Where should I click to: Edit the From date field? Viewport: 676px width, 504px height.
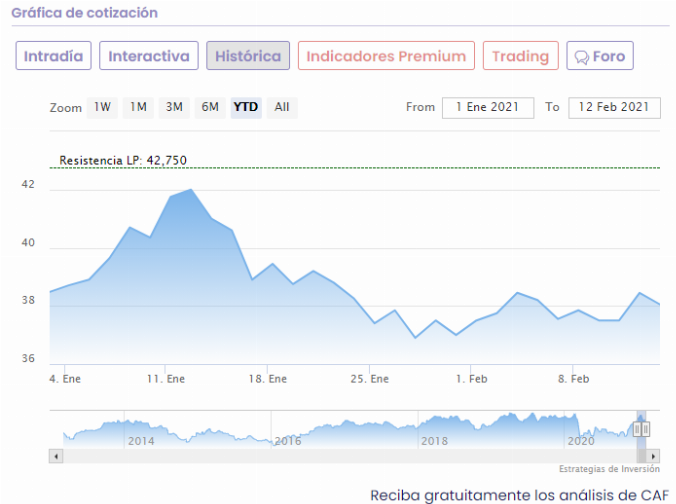tap(488, 107)
